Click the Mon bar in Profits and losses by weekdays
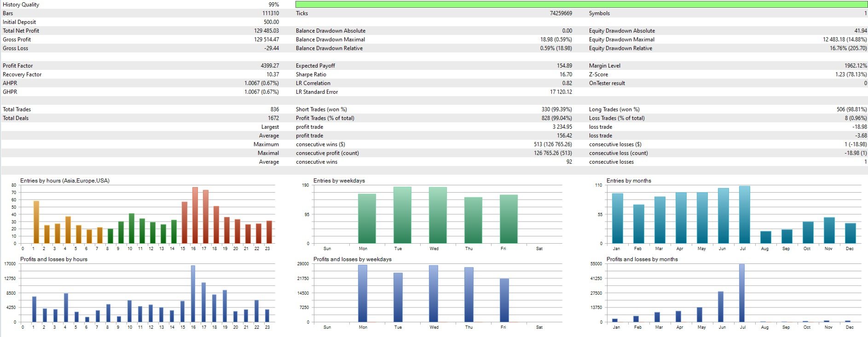The image size is (868, 337). coord(363,293)
